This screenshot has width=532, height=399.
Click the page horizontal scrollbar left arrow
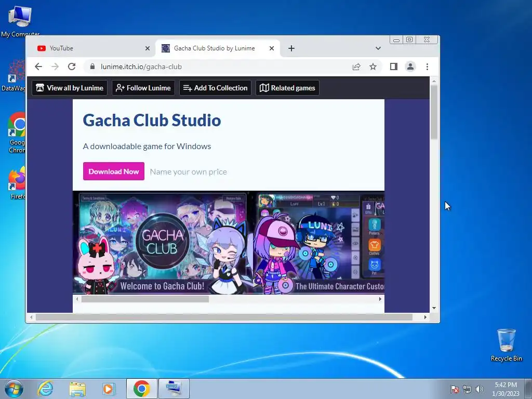(x=31, y=317)
